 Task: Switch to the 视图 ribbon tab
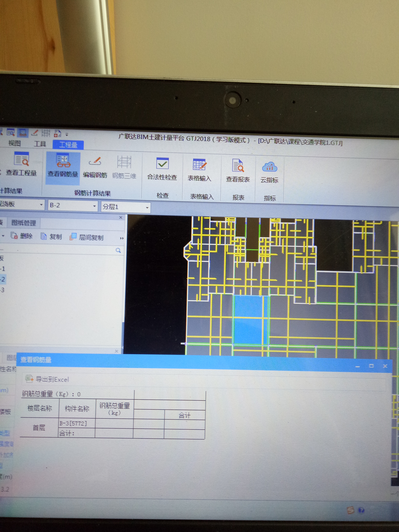pos(15,143)
